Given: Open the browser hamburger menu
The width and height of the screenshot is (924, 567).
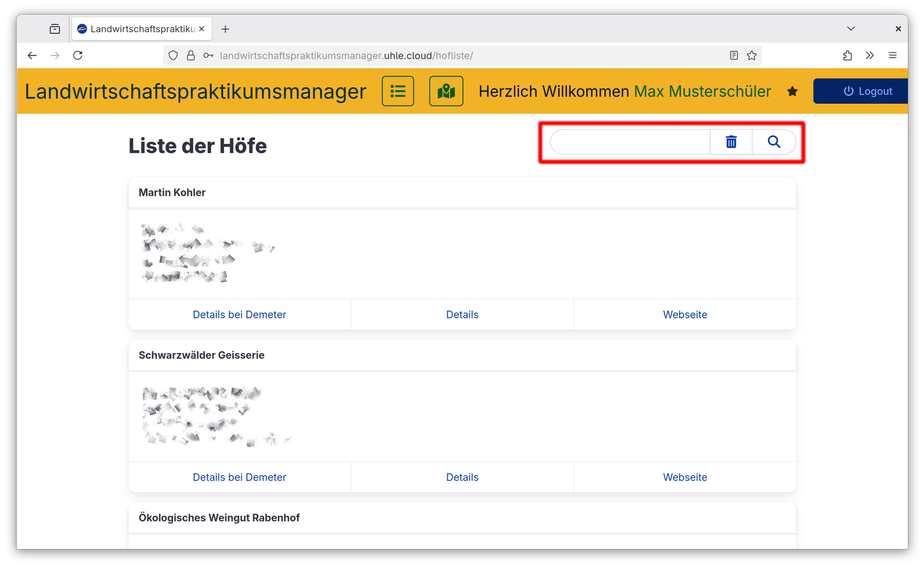Looking at the screenshot, I should (x=893, y=55).
